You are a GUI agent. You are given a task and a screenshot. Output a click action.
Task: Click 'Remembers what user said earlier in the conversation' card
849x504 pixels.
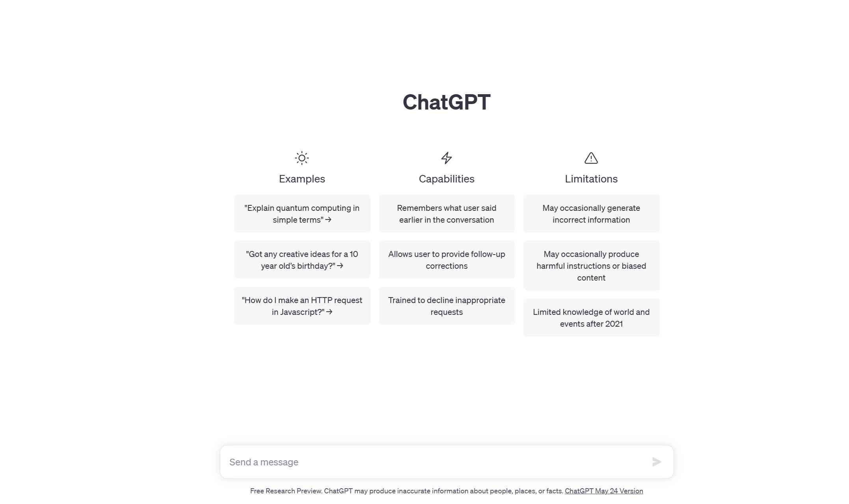coord(447,213)
